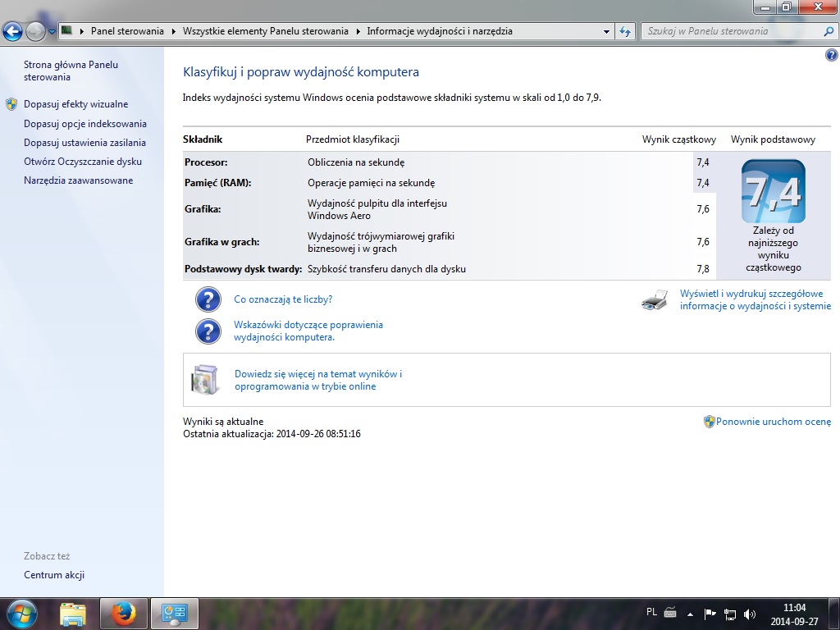
Task: Click the printer icon
Action: coord(655,300)
